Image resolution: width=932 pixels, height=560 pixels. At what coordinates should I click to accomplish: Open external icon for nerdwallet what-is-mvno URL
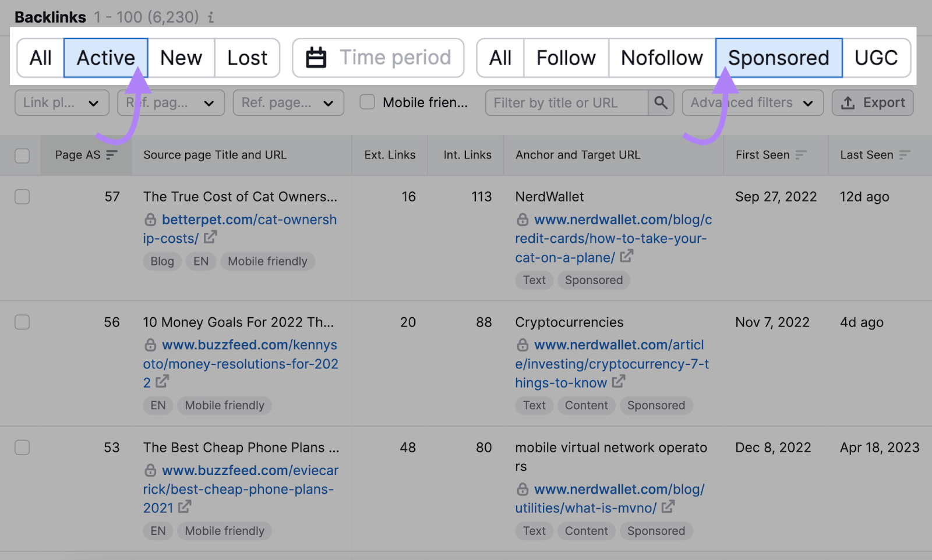click(x=668, y=506)
